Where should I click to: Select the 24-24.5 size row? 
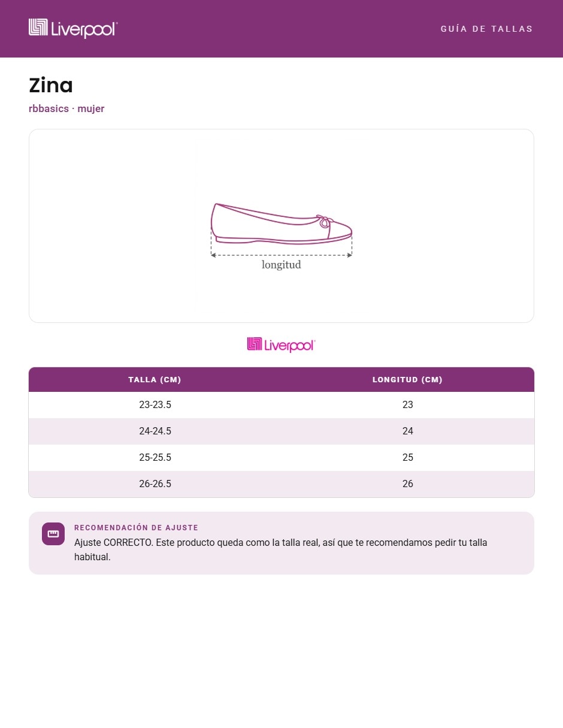(x=281, y=431)
